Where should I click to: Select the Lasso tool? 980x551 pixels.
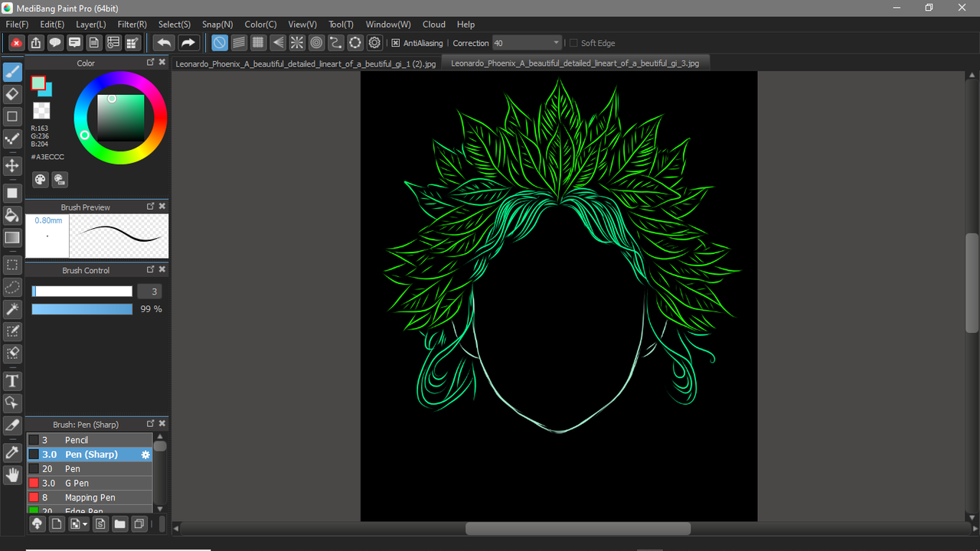point(12,287)
